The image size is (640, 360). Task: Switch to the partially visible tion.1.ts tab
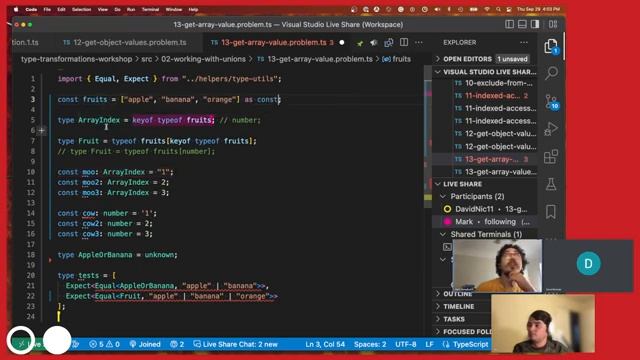click(25, 42)
